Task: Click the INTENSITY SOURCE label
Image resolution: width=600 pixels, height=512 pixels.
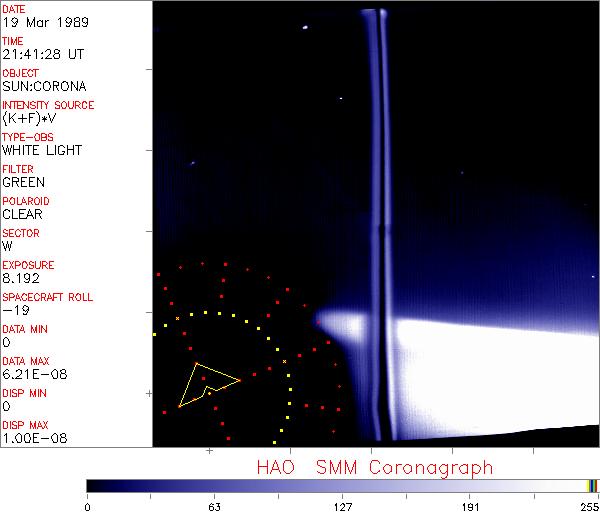Action: tap(48, 105)
